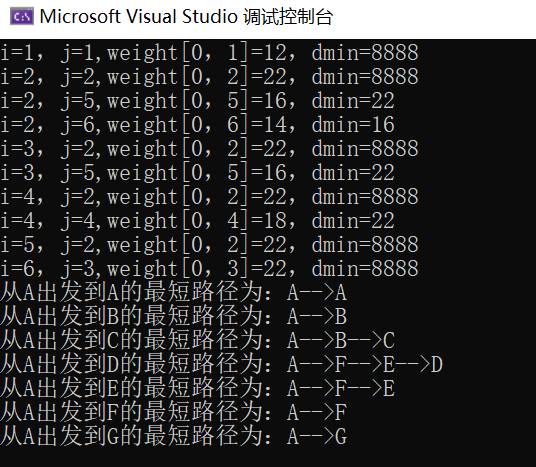
Task: Click the console line starting i=4, j=2
Action: coord(209,197)
